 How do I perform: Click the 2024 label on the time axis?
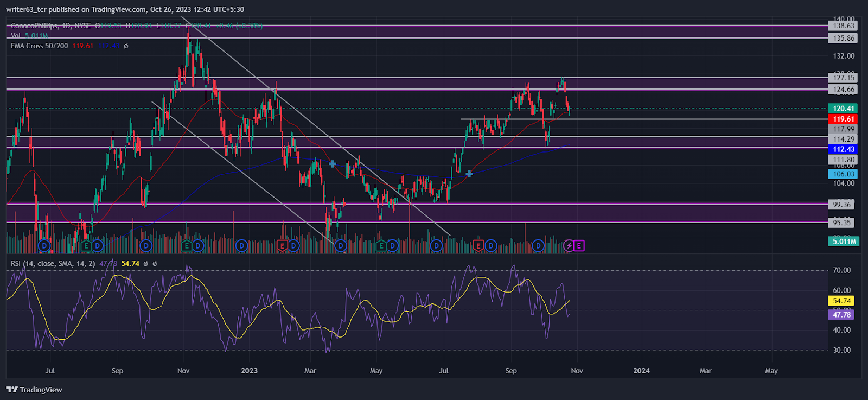click(641, 371)
